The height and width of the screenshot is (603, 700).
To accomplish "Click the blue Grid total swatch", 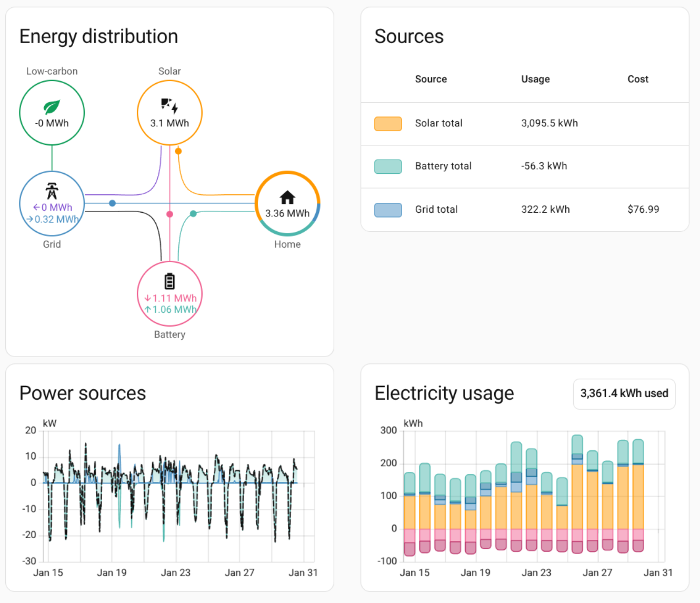I will coord(388,210).
